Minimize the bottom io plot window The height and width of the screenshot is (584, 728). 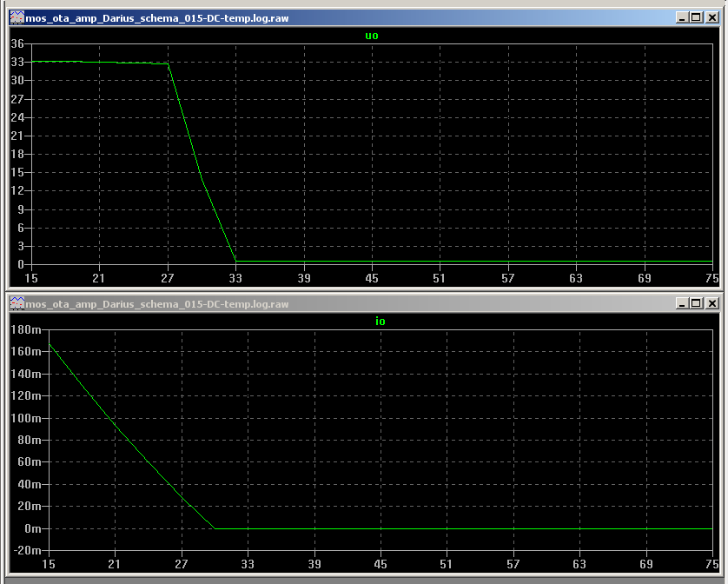coord(682,303)
